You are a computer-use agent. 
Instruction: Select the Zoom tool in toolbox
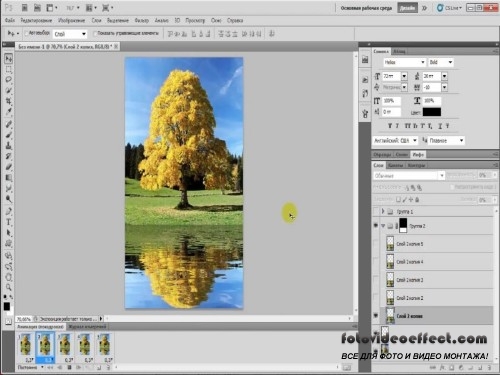point(9,287)
